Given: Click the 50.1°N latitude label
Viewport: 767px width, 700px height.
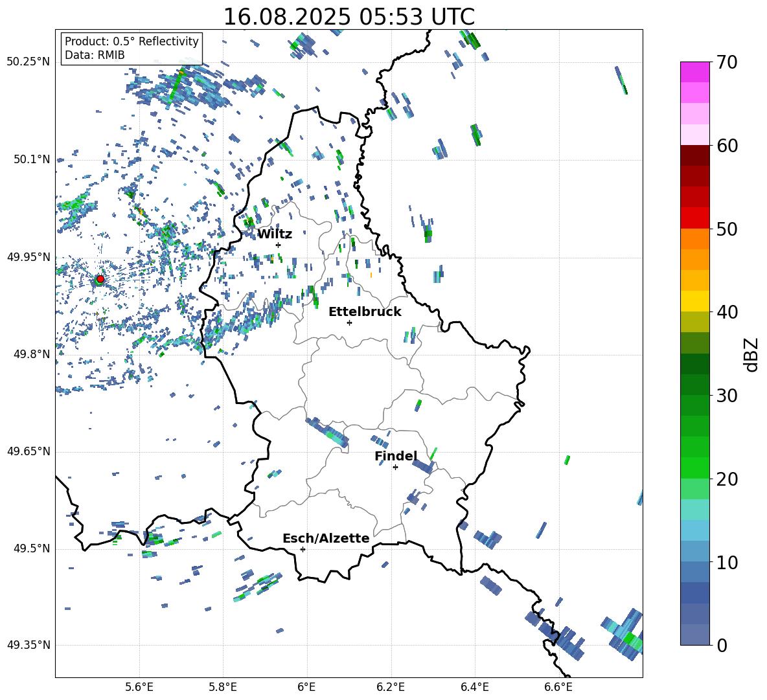Looking at the screenshot, I should coord(32,159).
